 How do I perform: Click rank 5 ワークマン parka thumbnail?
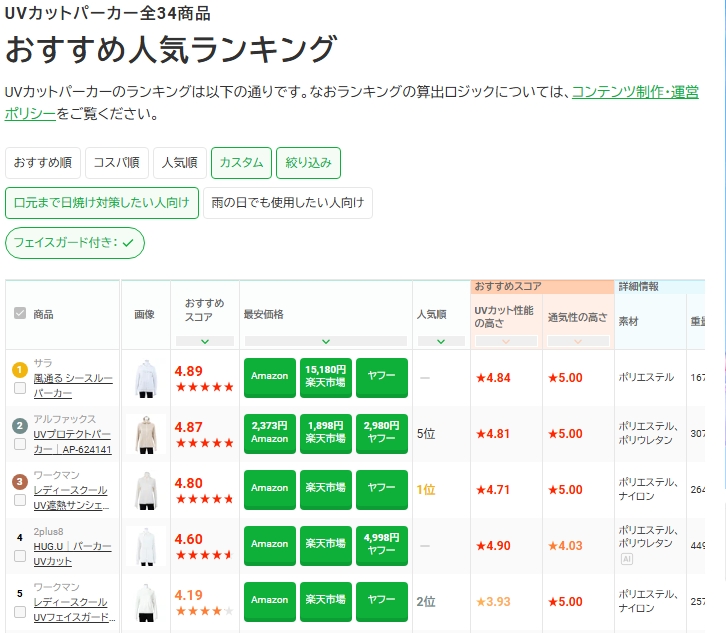point(146,602)
